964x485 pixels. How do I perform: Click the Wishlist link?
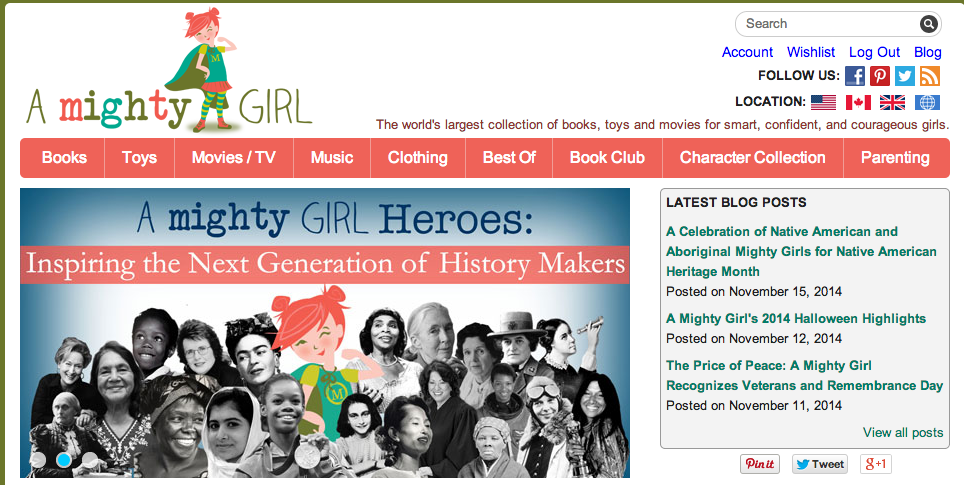[x=811, y=52]
